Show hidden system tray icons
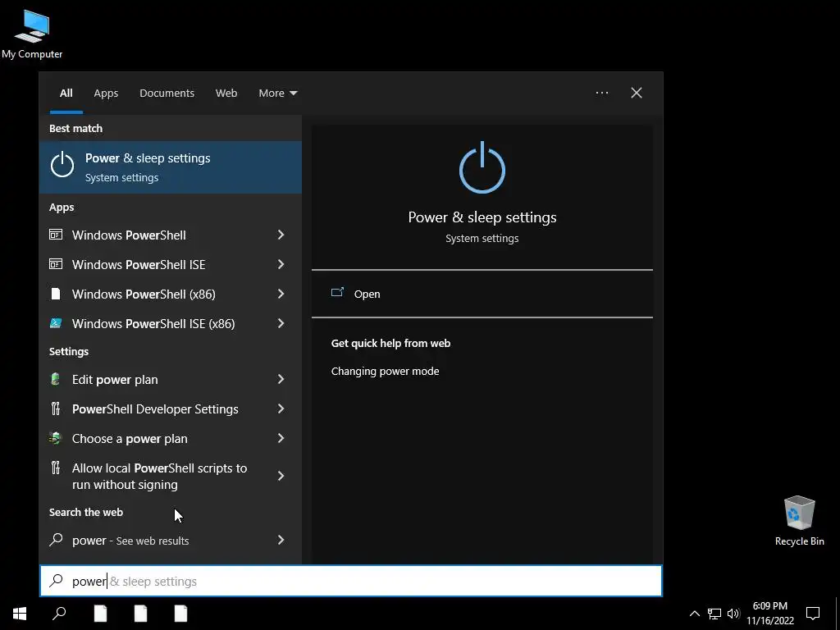Viewport: 840px width, 630px height. [694, 614]
